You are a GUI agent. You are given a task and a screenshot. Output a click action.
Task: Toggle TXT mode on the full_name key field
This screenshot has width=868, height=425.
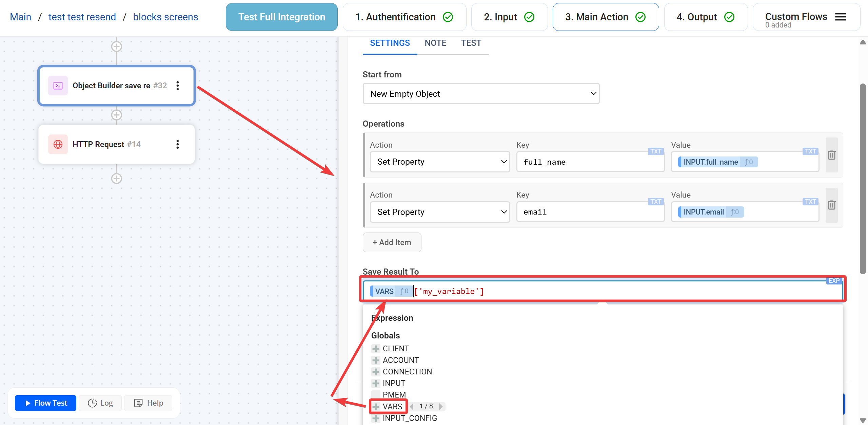[x=655, y=151]
